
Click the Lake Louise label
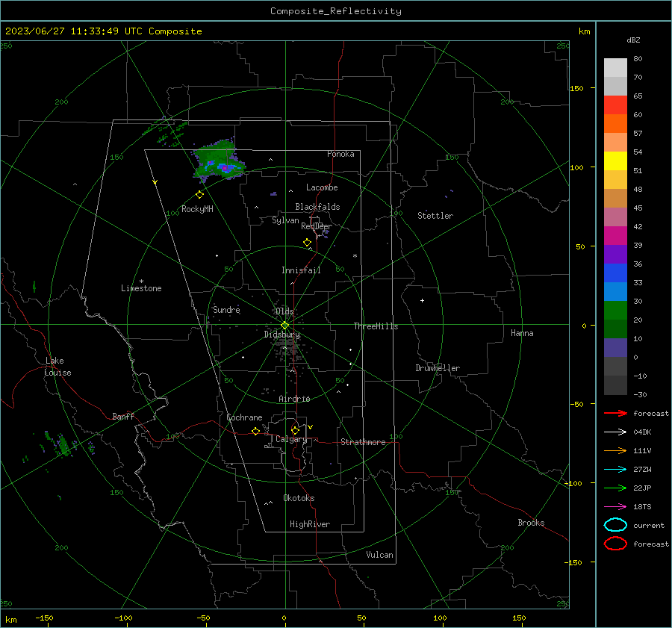click(57, 367)
